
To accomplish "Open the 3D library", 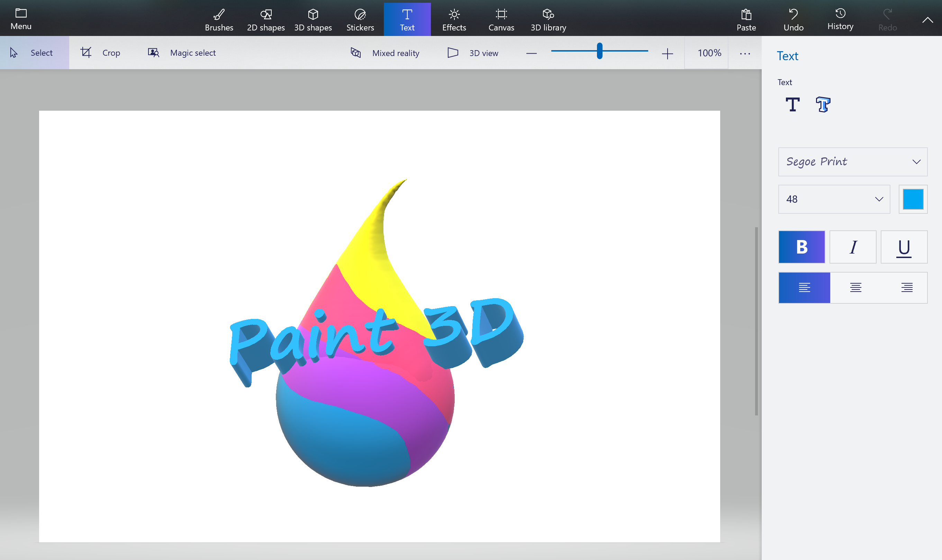I will point(548,18).
